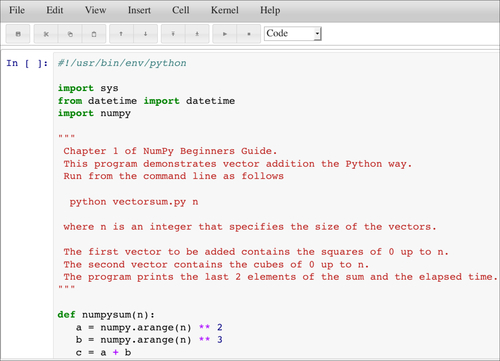Open the Edit menu
Screen dimensions: 500x361
click(55, 10)
